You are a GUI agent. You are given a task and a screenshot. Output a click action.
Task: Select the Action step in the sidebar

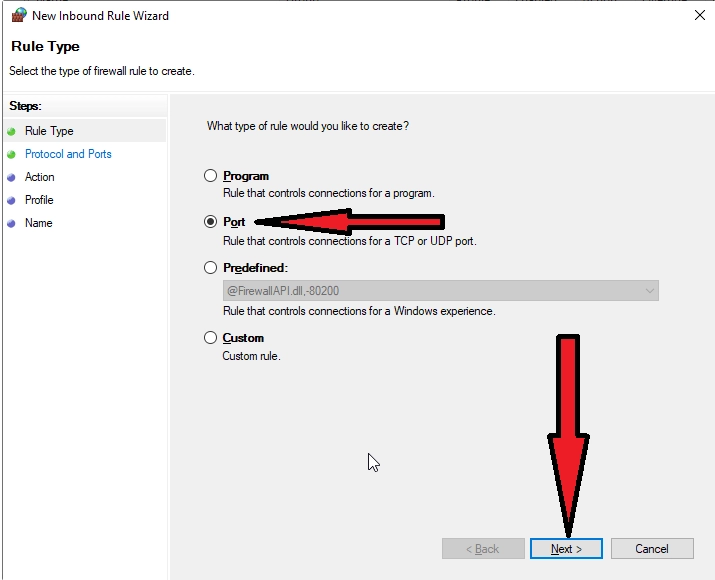(40, 177)
